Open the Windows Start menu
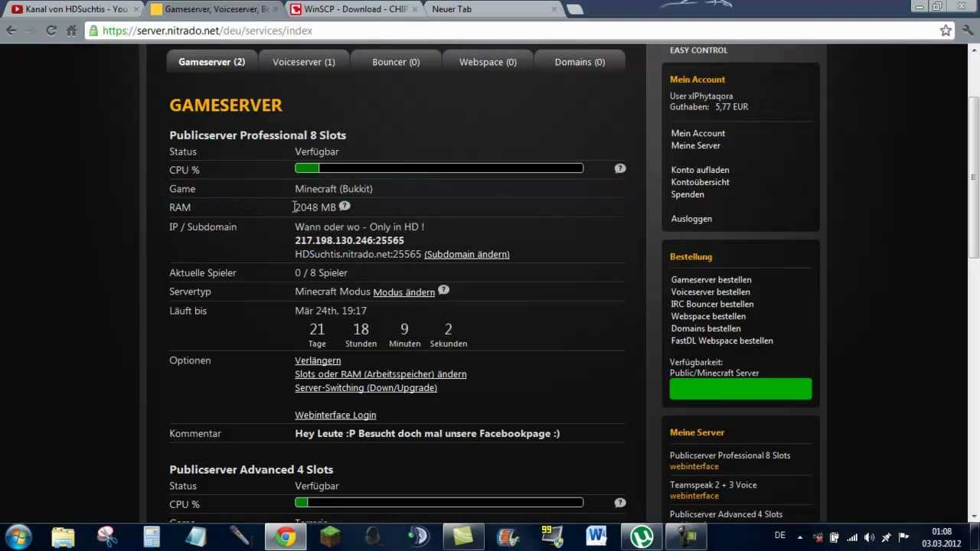The height and width of the screenshot is (551, 980). [x=18, y=536]
